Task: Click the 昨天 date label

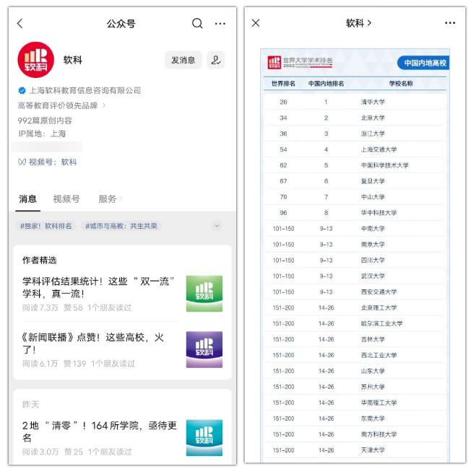Action: point(30,405)
